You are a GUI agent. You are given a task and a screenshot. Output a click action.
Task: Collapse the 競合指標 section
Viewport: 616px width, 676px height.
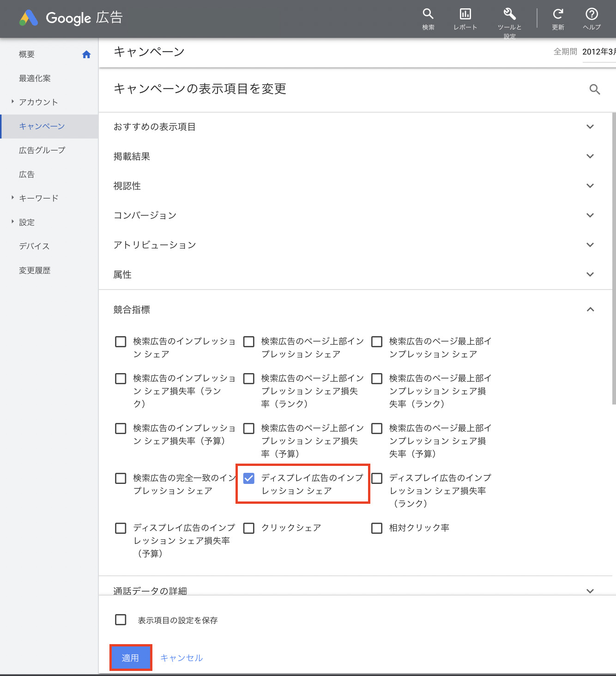click(x=590, y=310)
